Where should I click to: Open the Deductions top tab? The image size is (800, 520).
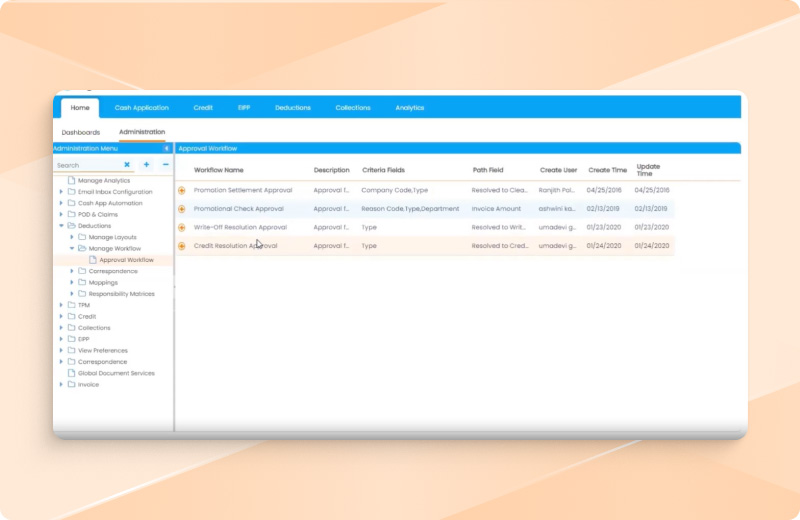coord(293,108)
